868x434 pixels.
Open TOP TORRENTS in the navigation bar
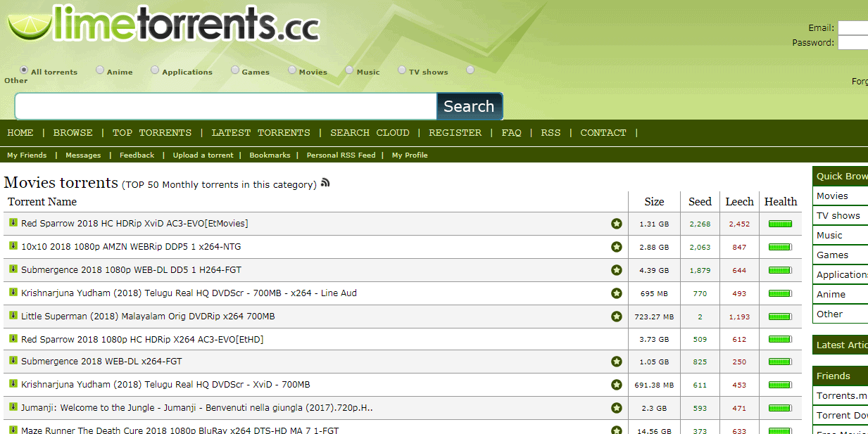pos(152,133)
